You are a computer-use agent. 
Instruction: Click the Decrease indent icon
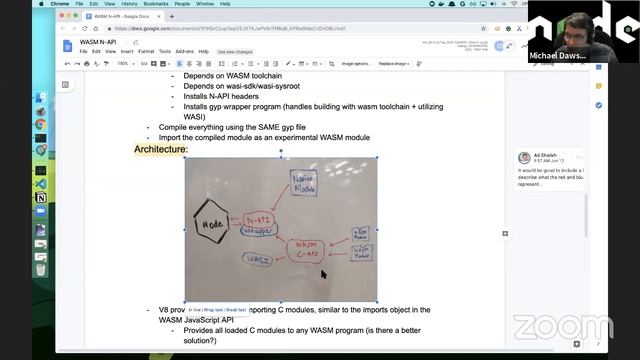point(266,64)
